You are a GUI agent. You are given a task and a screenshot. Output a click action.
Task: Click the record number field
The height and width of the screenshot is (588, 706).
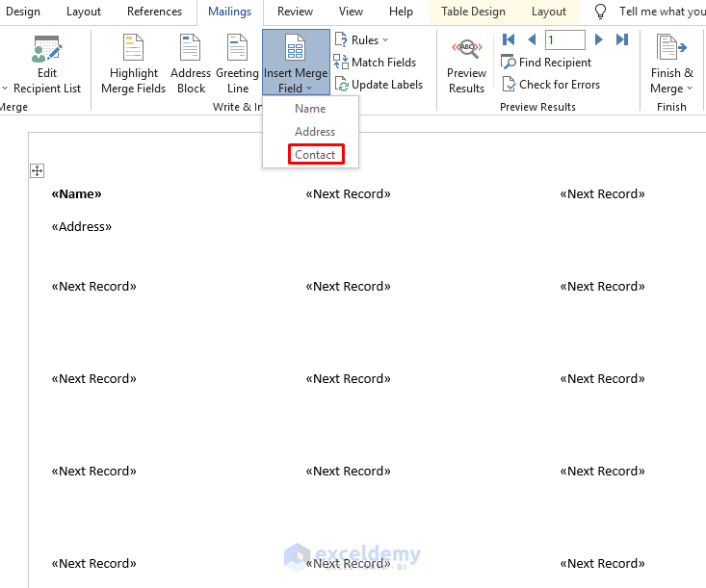point(565,39)
